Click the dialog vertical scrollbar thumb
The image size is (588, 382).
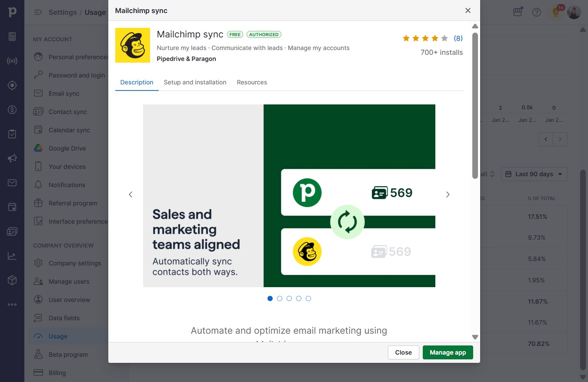(475, 105)
